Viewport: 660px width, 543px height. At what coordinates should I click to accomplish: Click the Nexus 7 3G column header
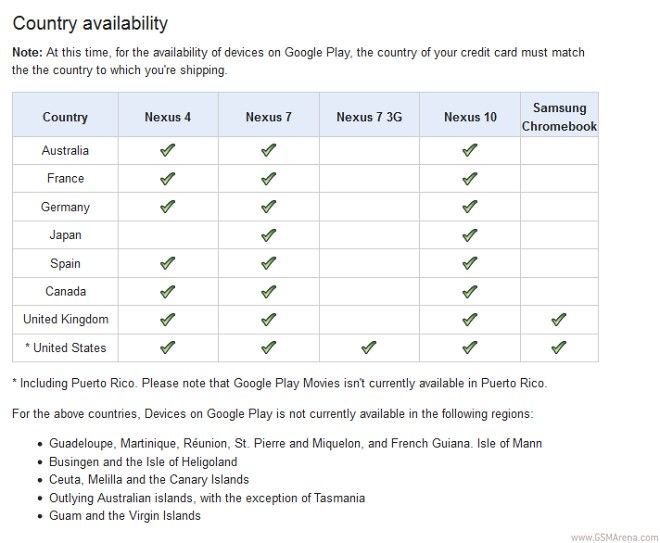[x=369, y=117]
